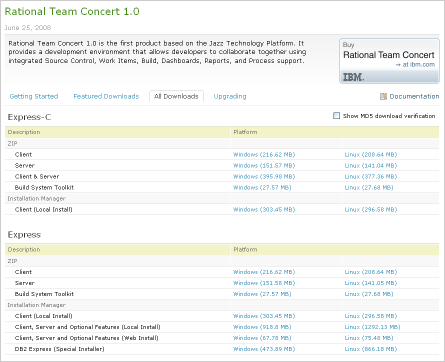Download Server Windows (151.57 MB)
445x362 pixels.
pyautogui.click(x=264, y=166)
